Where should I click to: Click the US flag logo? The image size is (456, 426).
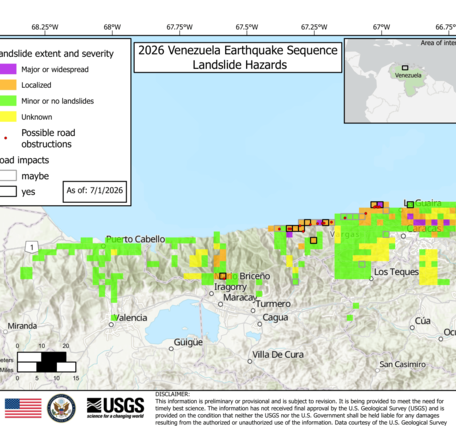tap(23, 408)
